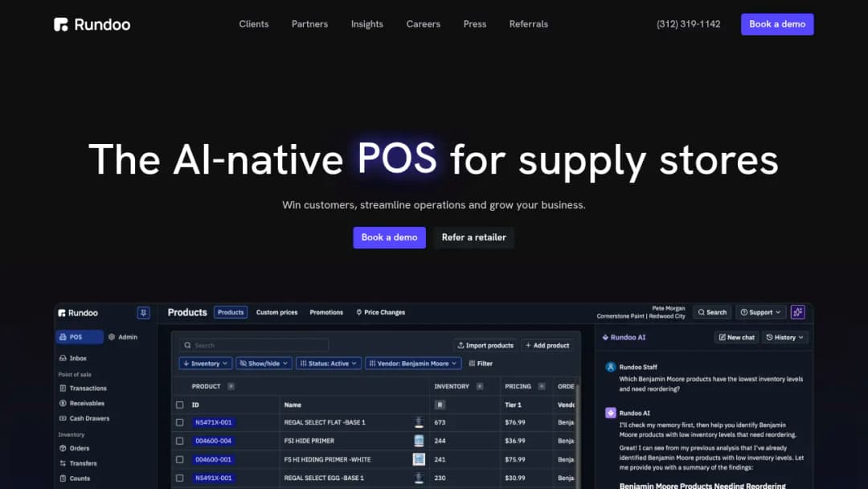Click the products Search input field
868x489 pixels.
[x=254, y=346]
